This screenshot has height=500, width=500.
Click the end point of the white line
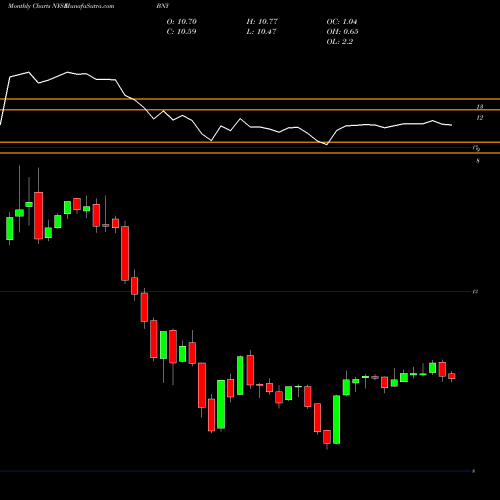[x=452, y=125]
